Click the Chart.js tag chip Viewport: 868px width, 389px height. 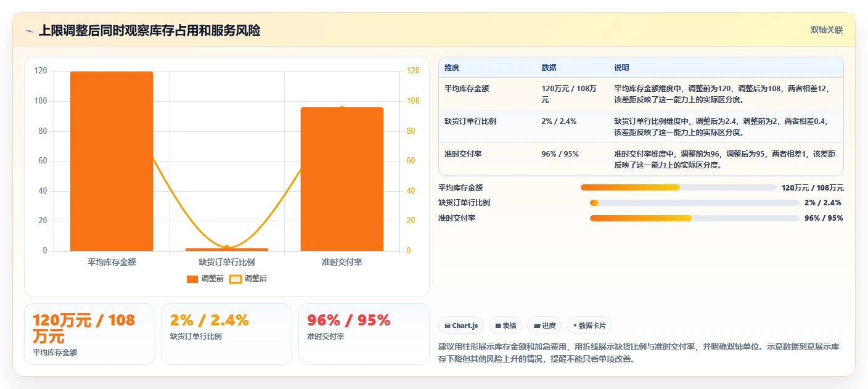click(x=461, y=326)
